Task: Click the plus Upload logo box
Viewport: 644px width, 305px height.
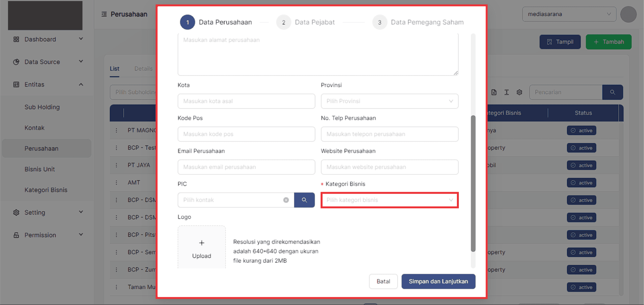Action: [x=202, y=248]
